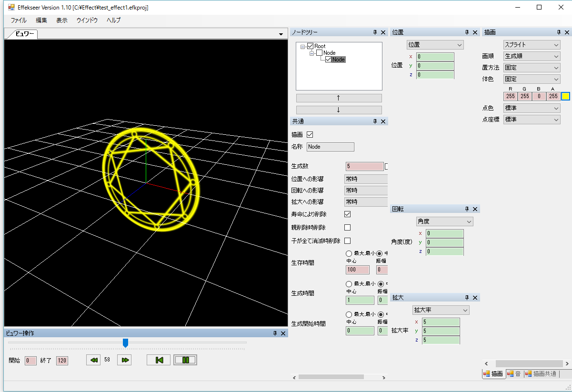
Task: Click the rewind playback icon
Action: (x=93, y=360)
